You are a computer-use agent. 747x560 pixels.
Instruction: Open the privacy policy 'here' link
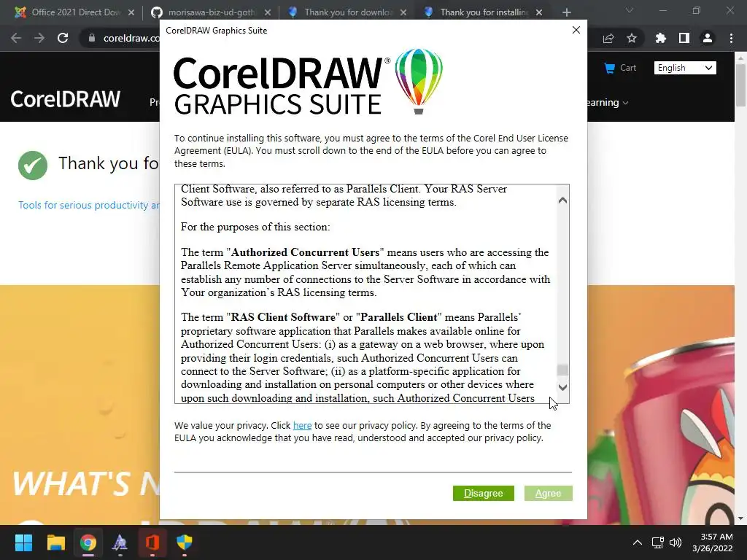[x=302, y=425]
